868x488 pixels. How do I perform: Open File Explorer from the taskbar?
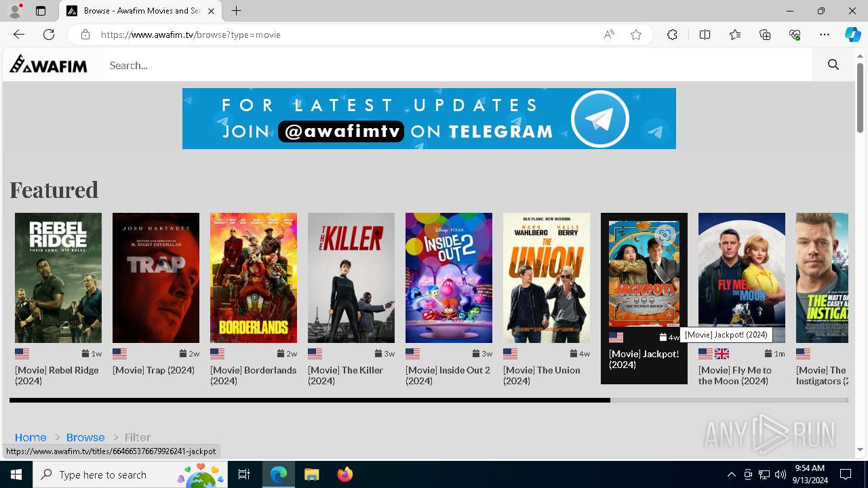(x=311, y=474)
